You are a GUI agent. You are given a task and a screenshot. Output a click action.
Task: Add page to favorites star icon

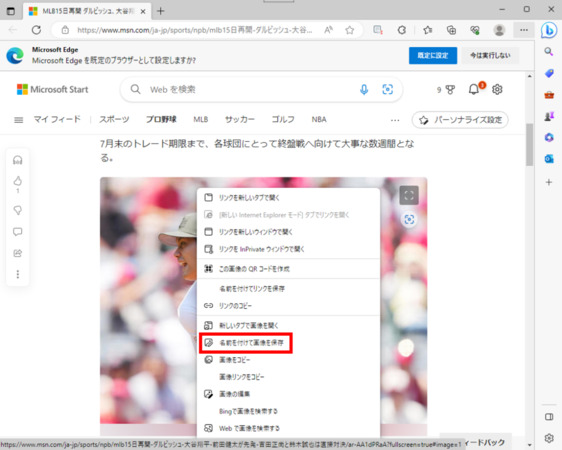[x=350, y=30]
